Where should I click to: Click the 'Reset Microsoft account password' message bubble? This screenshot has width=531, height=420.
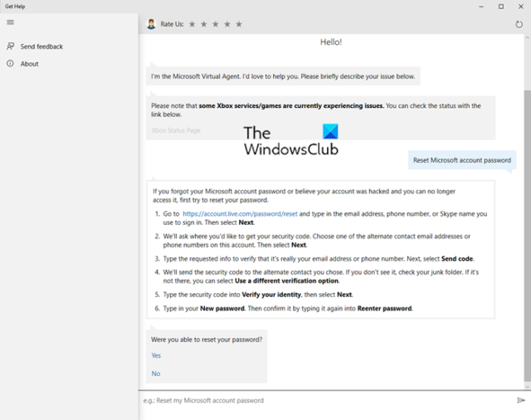pyautogui.click(x=462, y=160)
